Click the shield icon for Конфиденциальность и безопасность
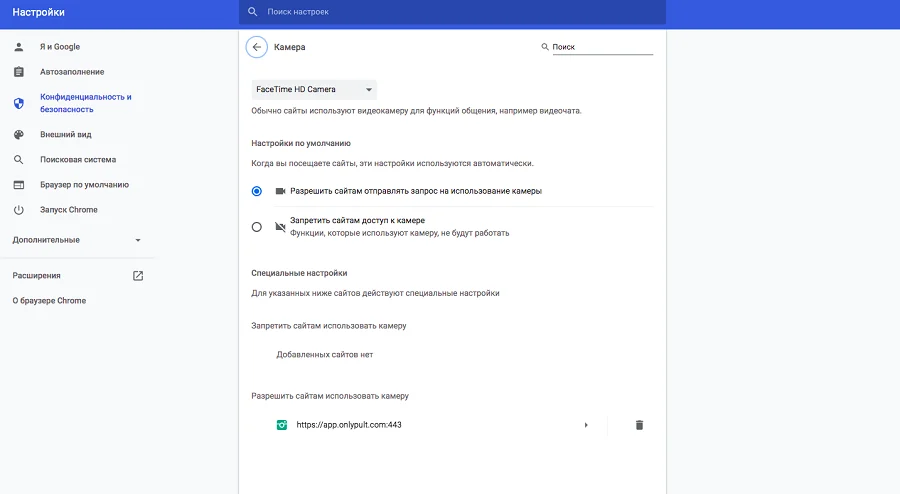This screenshot has width=900, height=494. [x=19, y=103]
